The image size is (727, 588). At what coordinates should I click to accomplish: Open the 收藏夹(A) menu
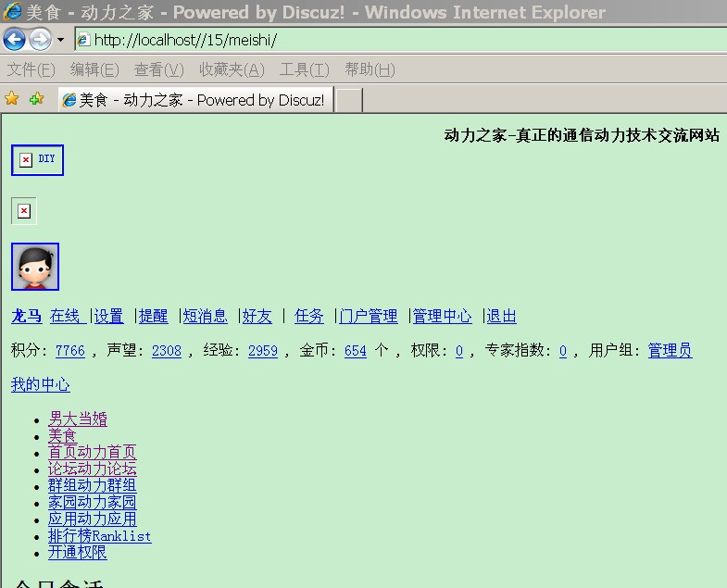(x=232, y=69)
